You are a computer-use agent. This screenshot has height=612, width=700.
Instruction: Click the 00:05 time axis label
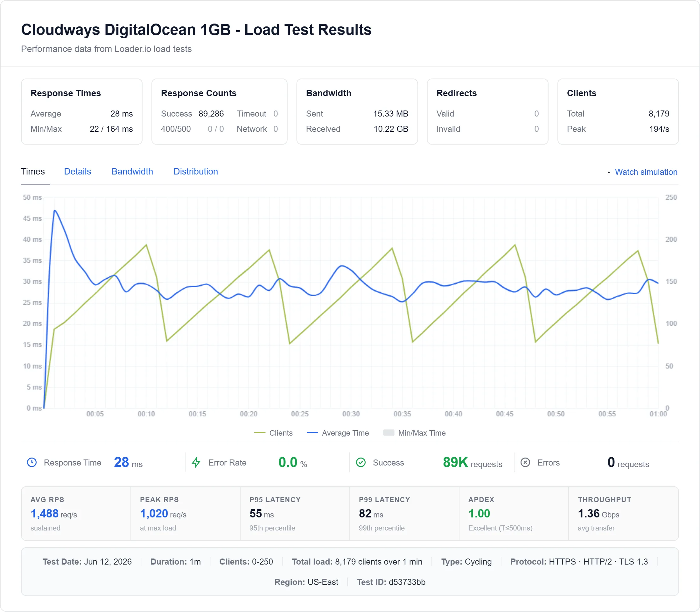point(95,414)
